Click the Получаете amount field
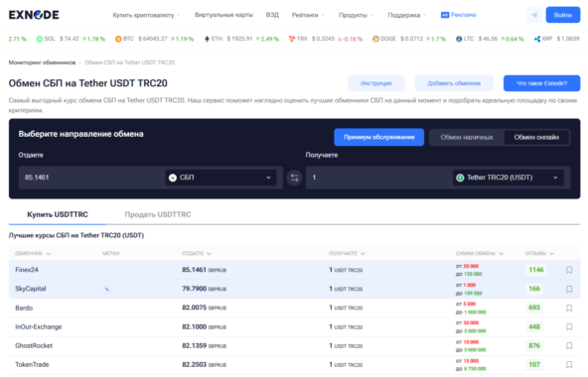 [x=378, y=178]
